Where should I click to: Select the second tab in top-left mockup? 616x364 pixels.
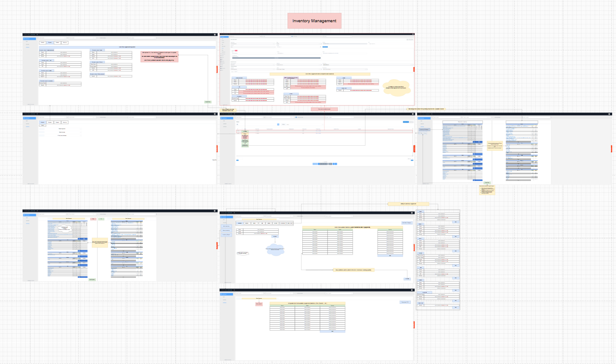click(x=50, y=43)
